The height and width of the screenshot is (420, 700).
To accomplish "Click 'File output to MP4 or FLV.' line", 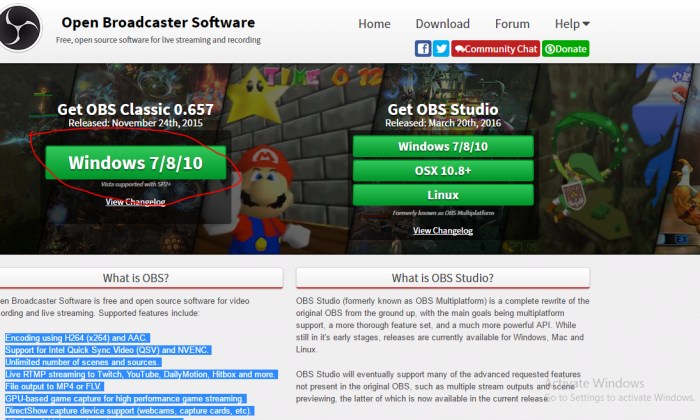I will (x=54, y=387).
